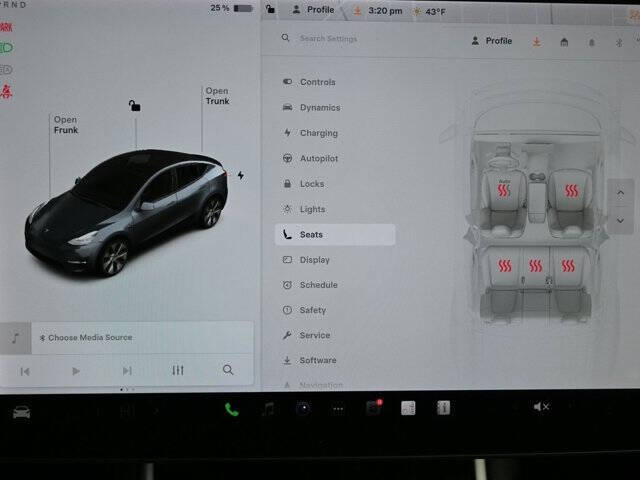Skip to next track
The width and height of the screenshot is (640, 480).
pos(127,371)
